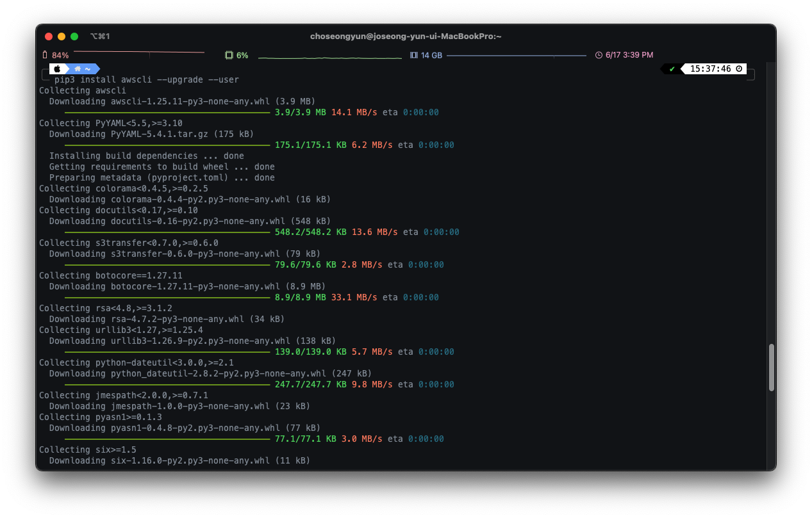The height and width of the screenshot is (518, 812).
Task: Click 'Collecting colorama<0.4.5,>=0.2.5' line
Action: (124, 188)
